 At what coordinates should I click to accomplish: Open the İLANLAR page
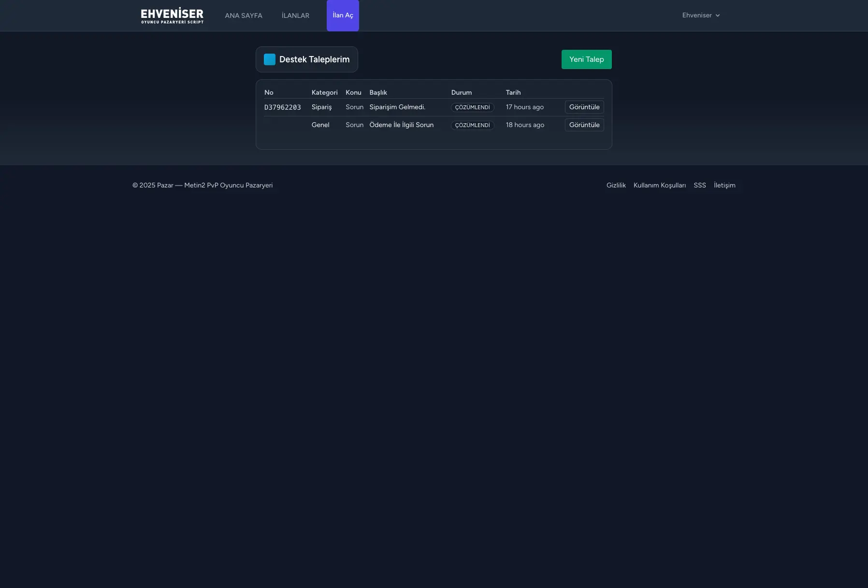tap(295, 15)
